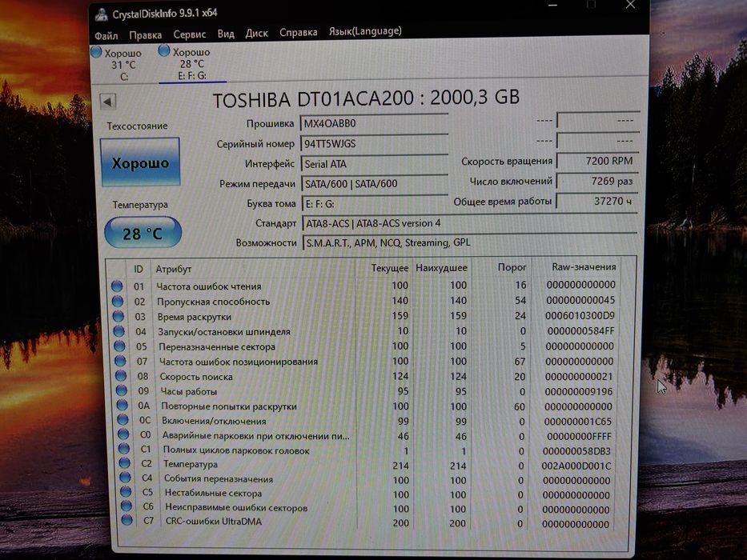
Task: Click the Хорошо health status button
Action: pos(140,162)
